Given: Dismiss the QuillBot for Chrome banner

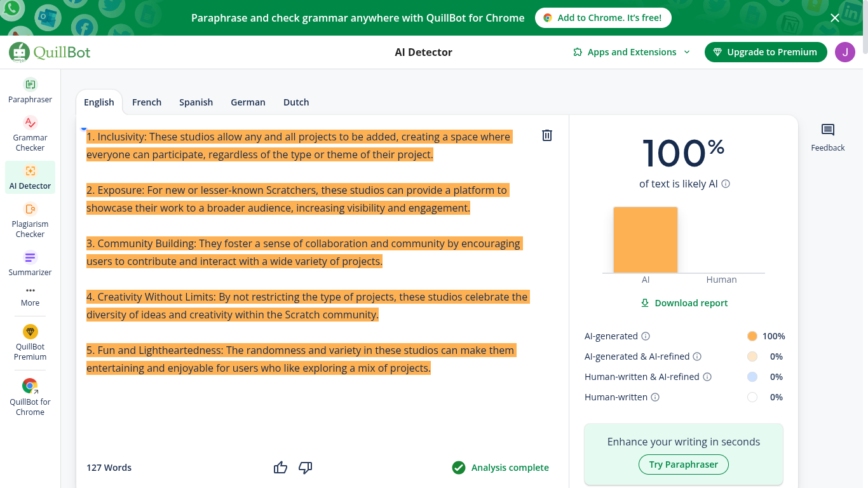Looking at the screenshot, I should point(835,18).
